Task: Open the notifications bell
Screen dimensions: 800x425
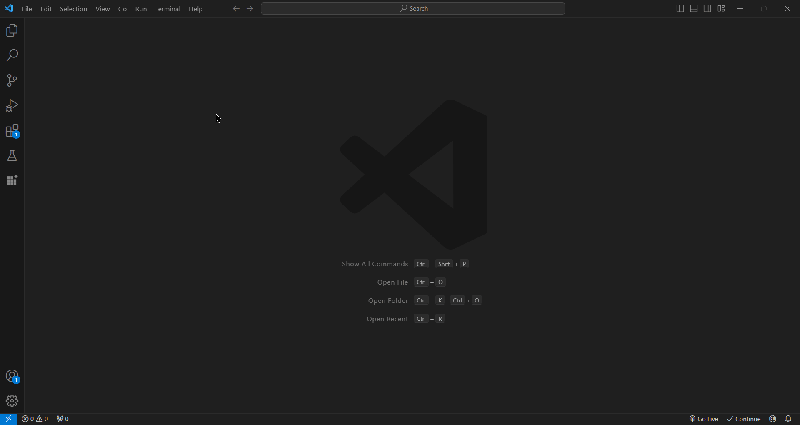Action: point(788,419)
